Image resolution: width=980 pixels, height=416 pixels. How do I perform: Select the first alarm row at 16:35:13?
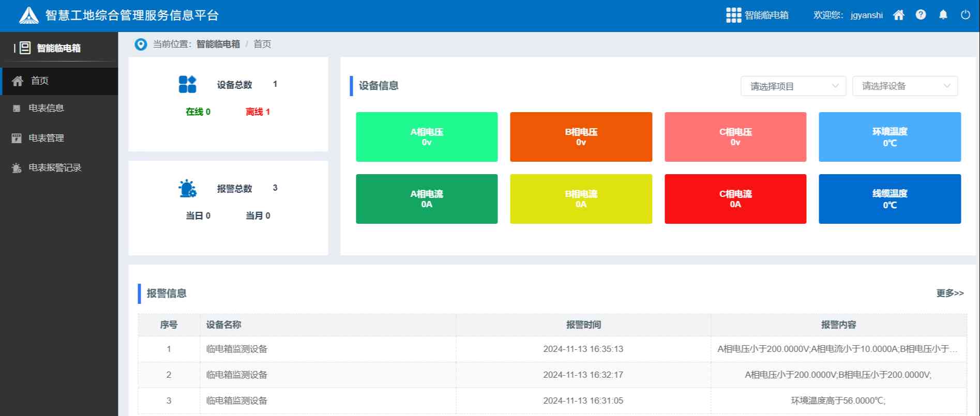[x=583, y=349]
